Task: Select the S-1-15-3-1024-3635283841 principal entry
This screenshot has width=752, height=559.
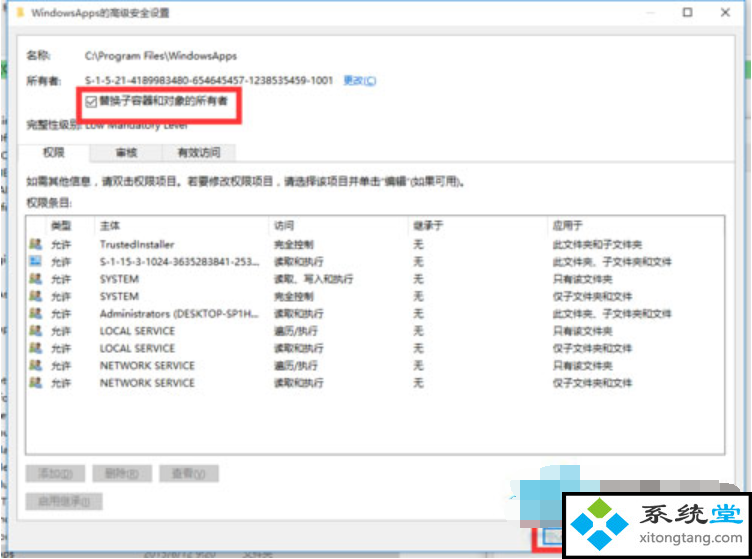Action: [179, 262]
